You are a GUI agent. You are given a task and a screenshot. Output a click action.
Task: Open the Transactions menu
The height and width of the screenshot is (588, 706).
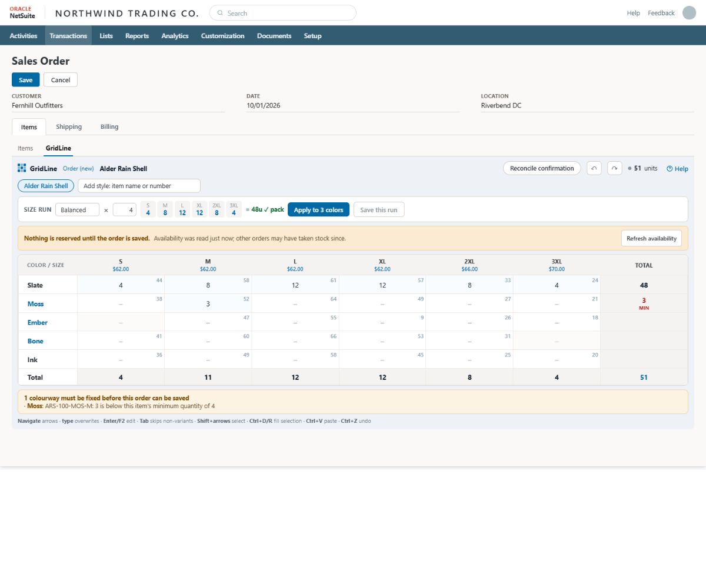pos(68,36)
